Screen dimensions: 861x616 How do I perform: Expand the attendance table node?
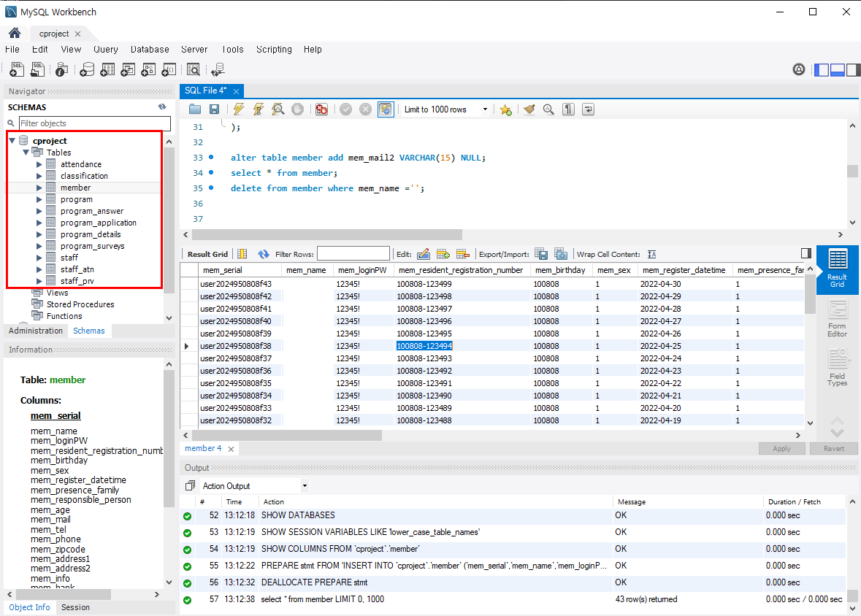39,164
